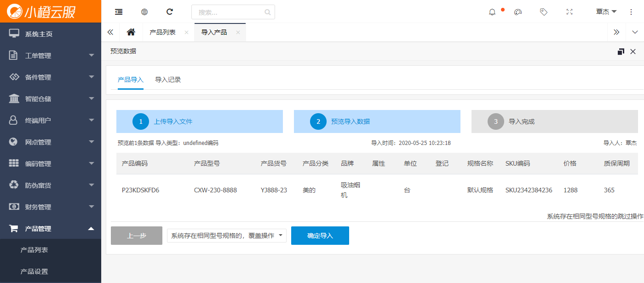The height and width of the screenshot is (283, 644).
Task: Expand 智能仓储 menu arrow
Action: [x=91, y=98]
